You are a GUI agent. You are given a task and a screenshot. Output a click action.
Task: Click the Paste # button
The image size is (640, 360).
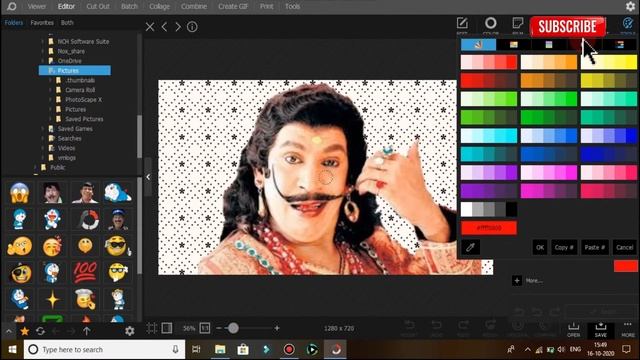tap(594, 247)
